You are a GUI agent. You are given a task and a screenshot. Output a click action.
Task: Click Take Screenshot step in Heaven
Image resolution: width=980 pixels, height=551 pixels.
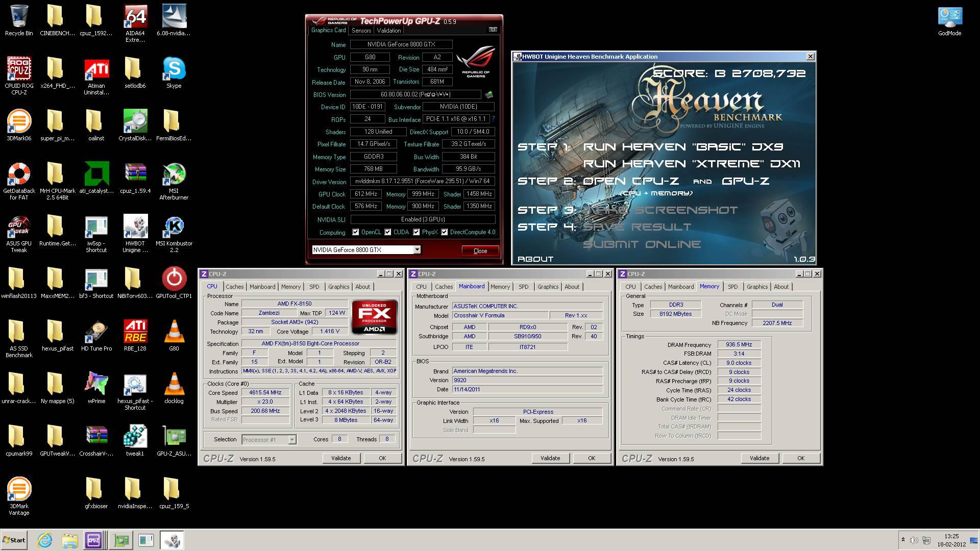[661, 210]
